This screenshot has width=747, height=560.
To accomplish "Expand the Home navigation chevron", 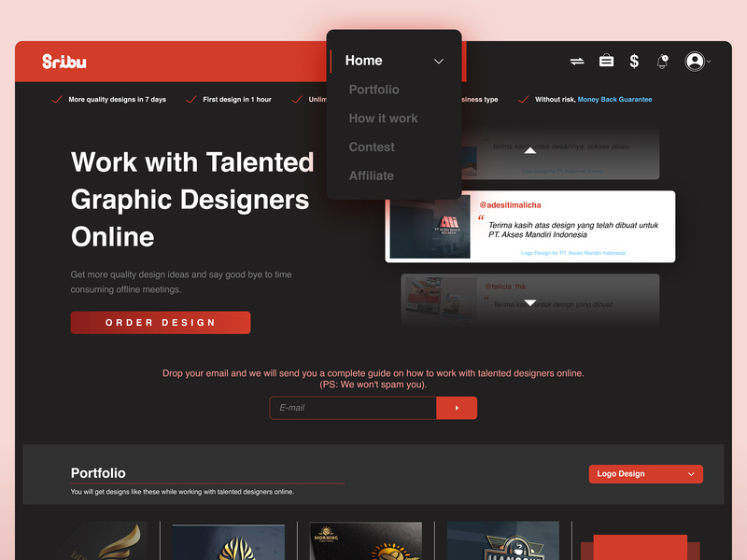I will point(439,61).
